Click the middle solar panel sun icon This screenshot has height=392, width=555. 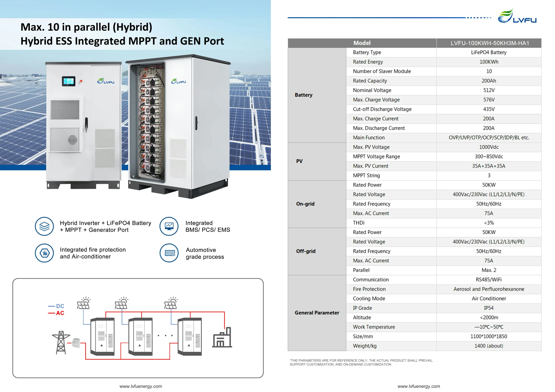pyautogui.click(x=121, y=303)
